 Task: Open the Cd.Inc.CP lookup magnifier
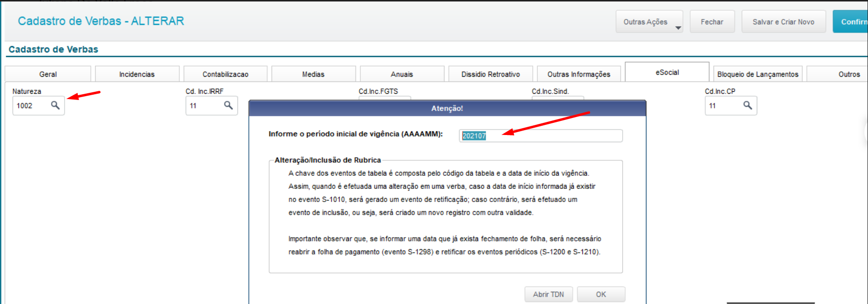748,105
